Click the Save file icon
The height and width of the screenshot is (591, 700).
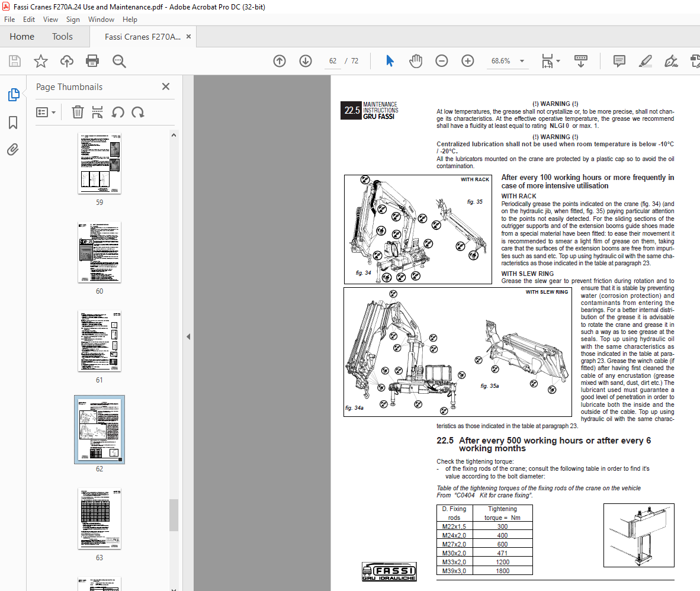pyautogui.click(x=15, y=61)
